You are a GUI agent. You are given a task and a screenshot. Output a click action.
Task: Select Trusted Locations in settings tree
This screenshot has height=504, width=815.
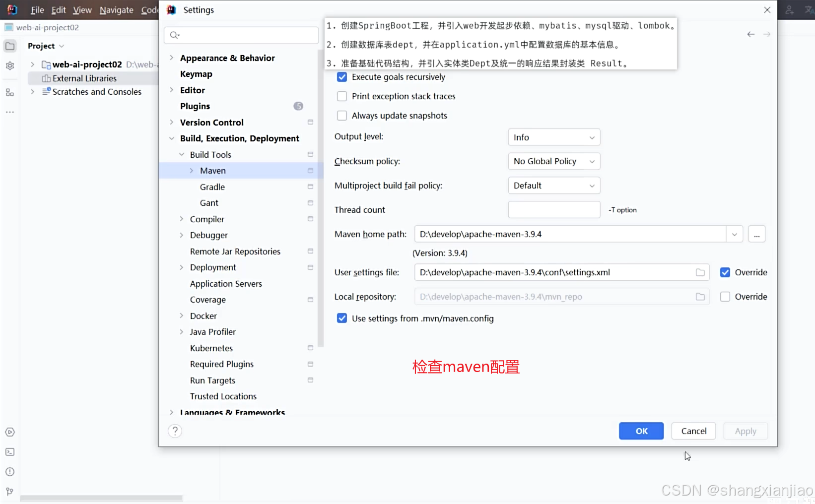223,396
